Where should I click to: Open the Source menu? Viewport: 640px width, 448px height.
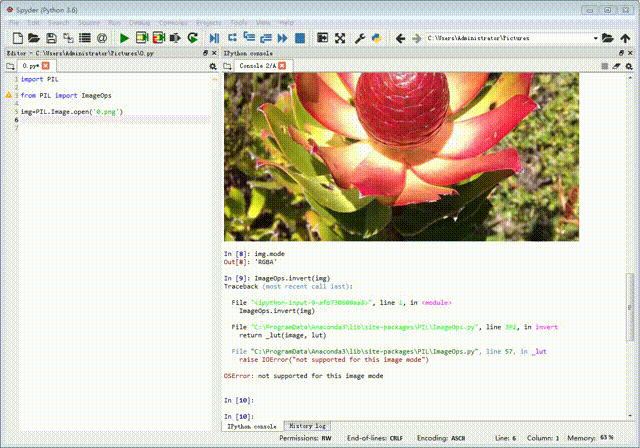coord(89,22)
